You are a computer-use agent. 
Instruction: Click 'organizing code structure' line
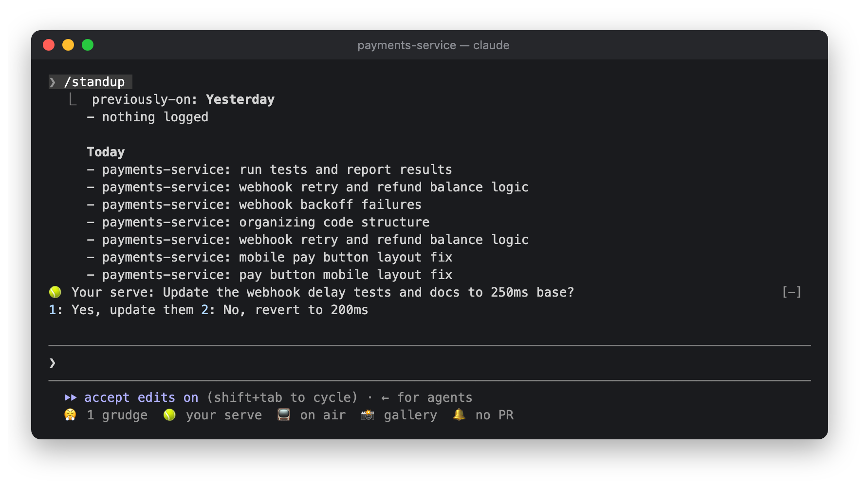coord(258,222)
